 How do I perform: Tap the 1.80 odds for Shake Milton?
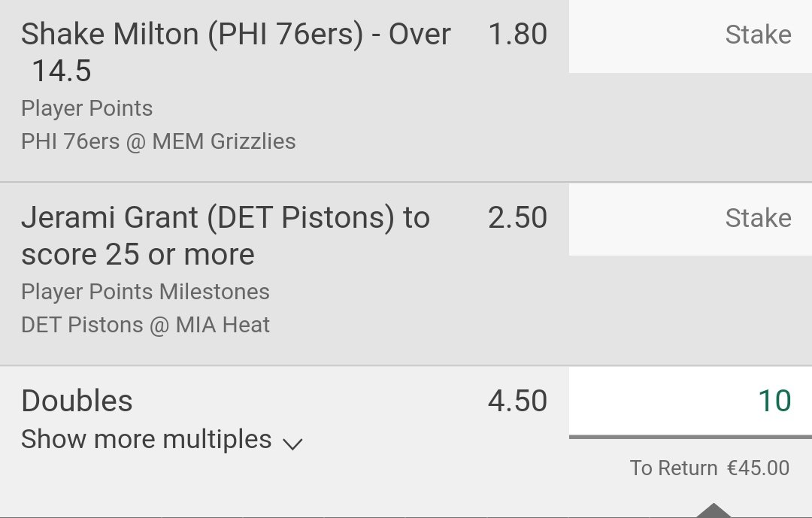point(517,35)
